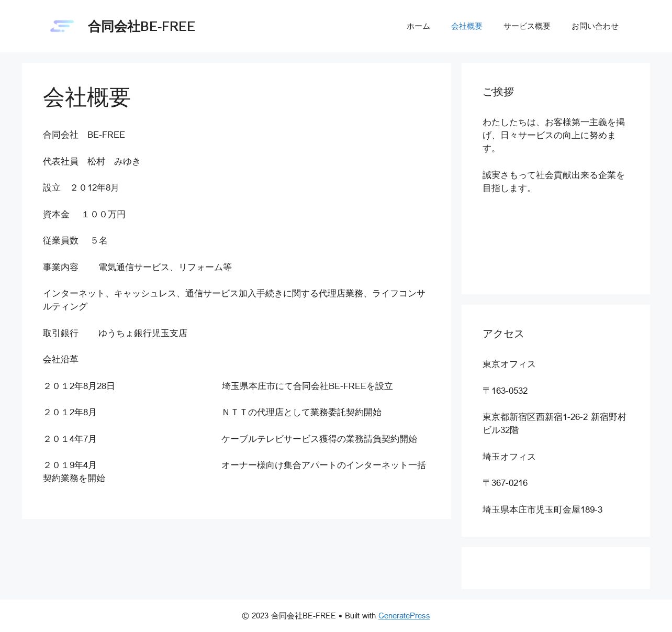Click the 事業内容 電気通信サービス line
The width and height of the screenshot is (672, 632).
(137, 267)
